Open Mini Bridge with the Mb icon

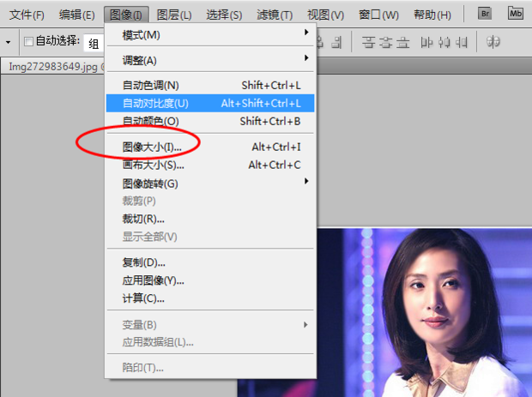516,14
